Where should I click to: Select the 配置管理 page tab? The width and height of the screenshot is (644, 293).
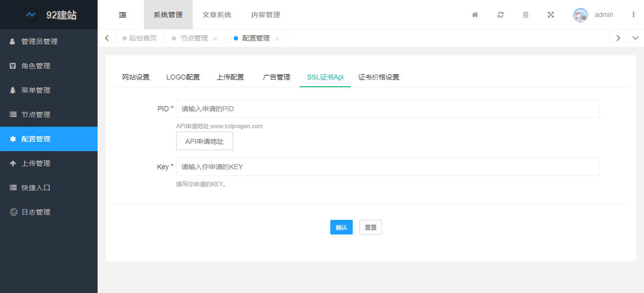click(256, 38)
